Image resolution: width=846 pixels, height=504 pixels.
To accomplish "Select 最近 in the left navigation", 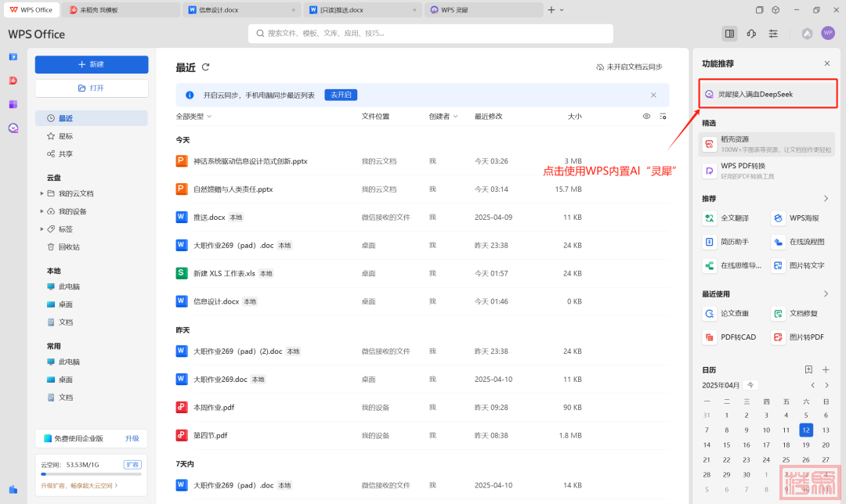I will [91, 118].
